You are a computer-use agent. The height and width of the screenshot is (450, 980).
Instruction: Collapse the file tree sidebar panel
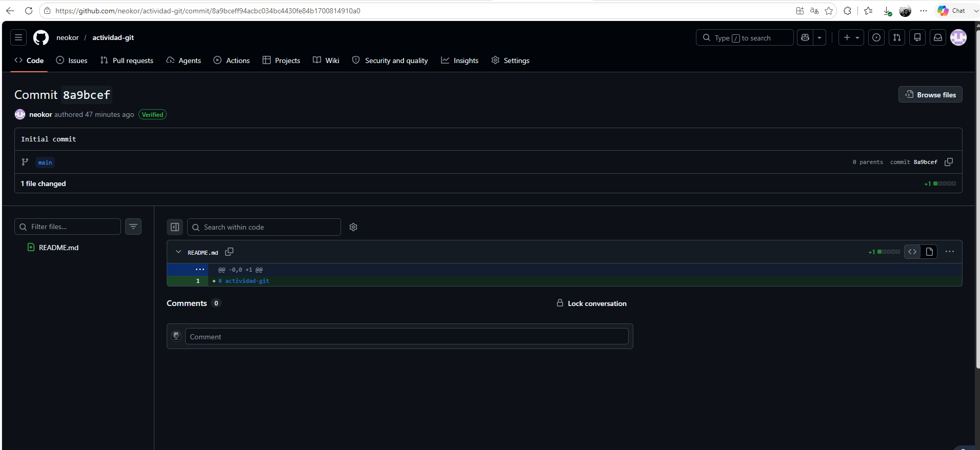175,227
